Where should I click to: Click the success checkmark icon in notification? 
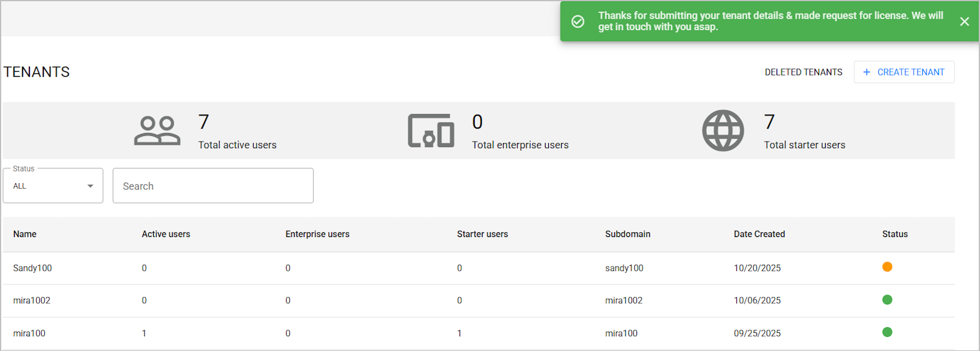tap(578, 21)
